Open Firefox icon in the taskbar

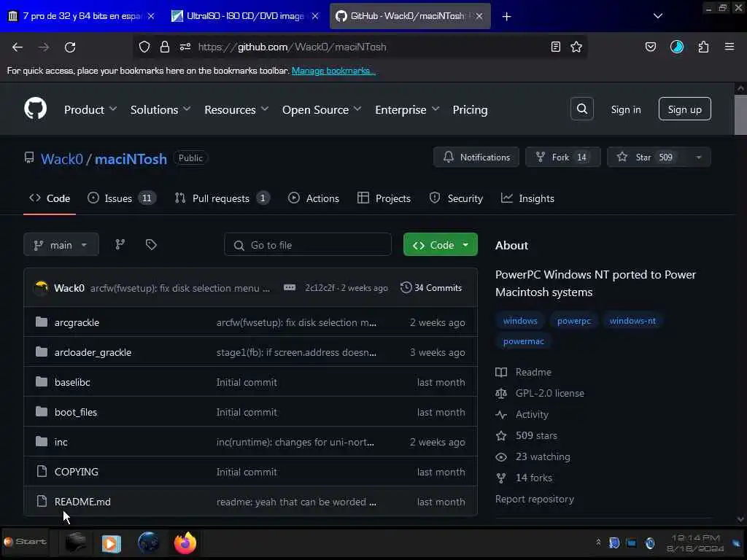coord(185,542)
